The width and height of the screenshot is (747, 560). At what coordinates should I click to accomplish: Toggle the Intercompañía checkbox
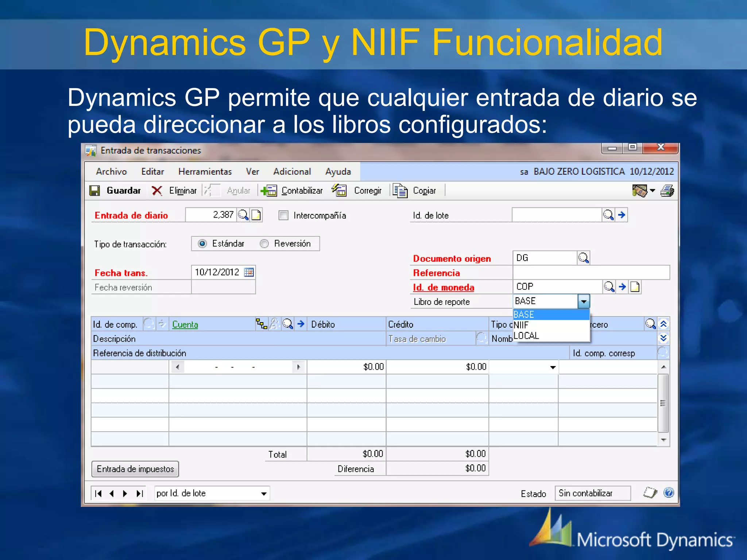coord(283,215)
